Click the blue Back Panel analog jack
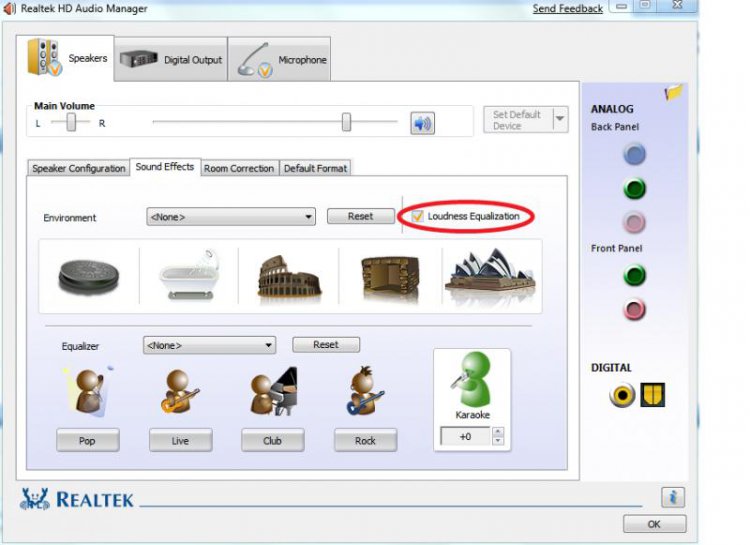The height and width of the screenshot is (545, 750). pyautogui.click(x=634, y=155)
